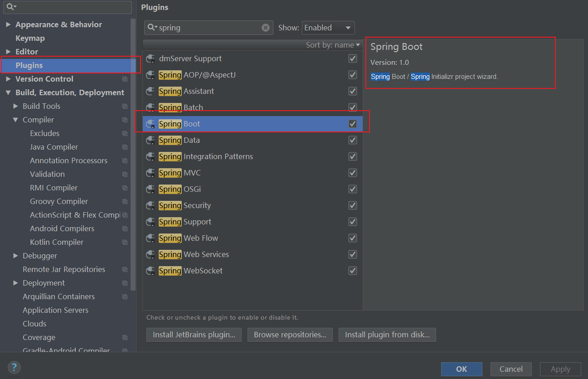
Task: Disable the Spring MVC plugin checkbox
Action: (x=353, y=173)
